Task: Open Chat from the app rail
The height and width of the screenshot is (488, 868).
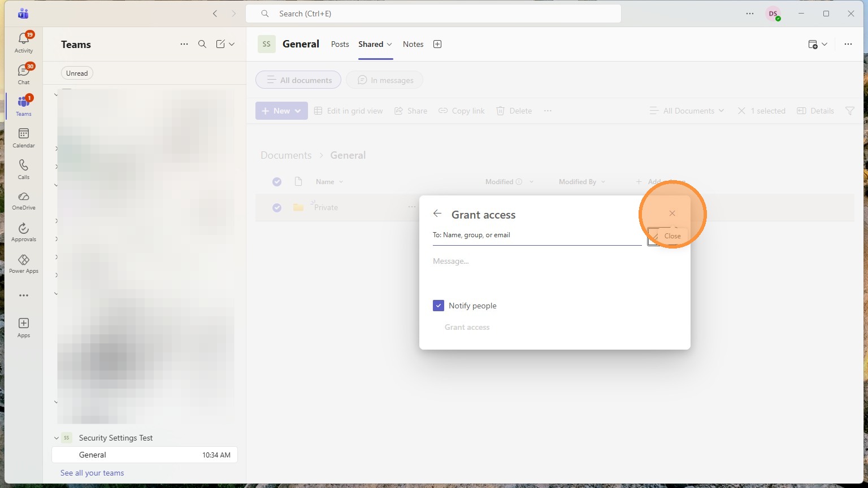Action: point(24,75)
